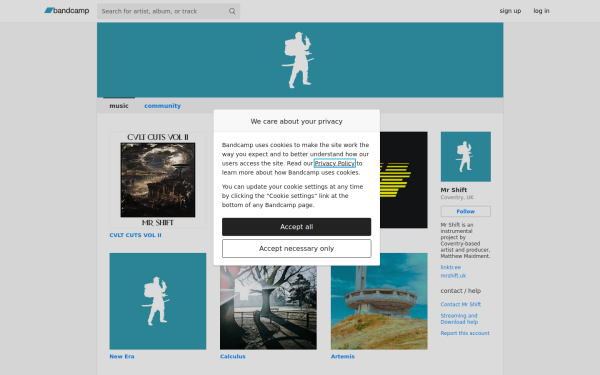
Task: Click the search magnifier icon
Action: (232, 11)
